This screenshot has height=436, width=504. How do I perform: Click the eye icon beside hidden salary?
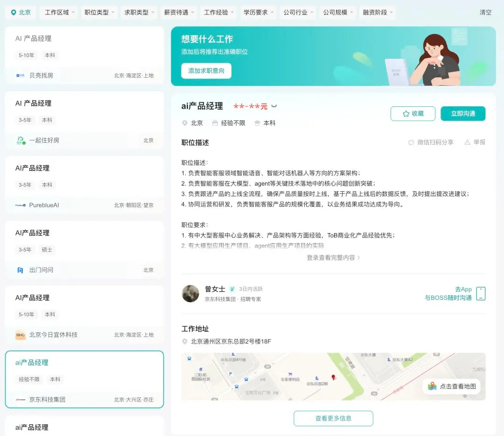274,106
